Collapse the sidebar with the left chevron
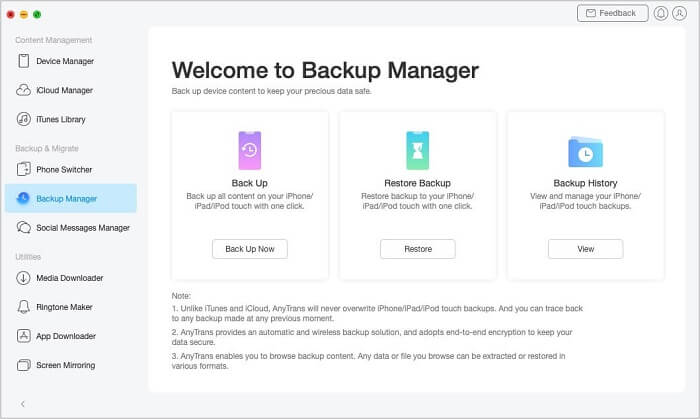 pyautogui.click(x=23, y=404)
